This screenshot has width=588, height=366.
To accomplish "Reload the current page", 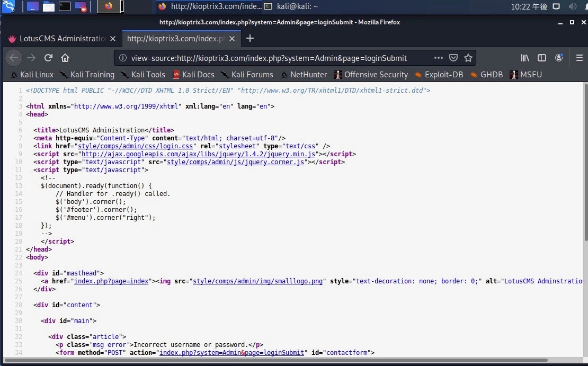I will point(48,58).
